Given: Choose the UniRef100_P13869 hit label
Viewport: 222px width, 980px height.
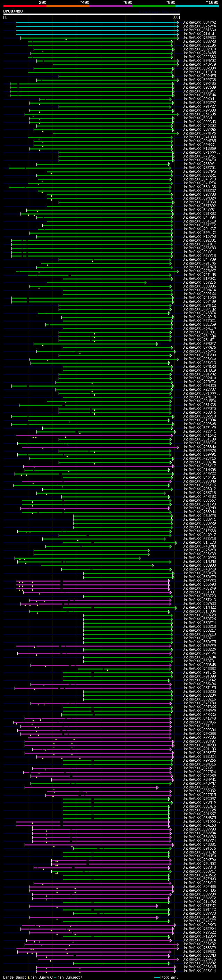Looking at the screenshot, I should point(199,148).
